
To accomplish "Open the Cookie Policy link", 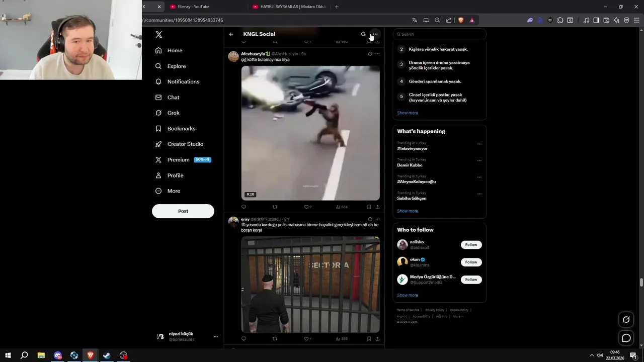I will pyautogui.click(x=459, y=310).
